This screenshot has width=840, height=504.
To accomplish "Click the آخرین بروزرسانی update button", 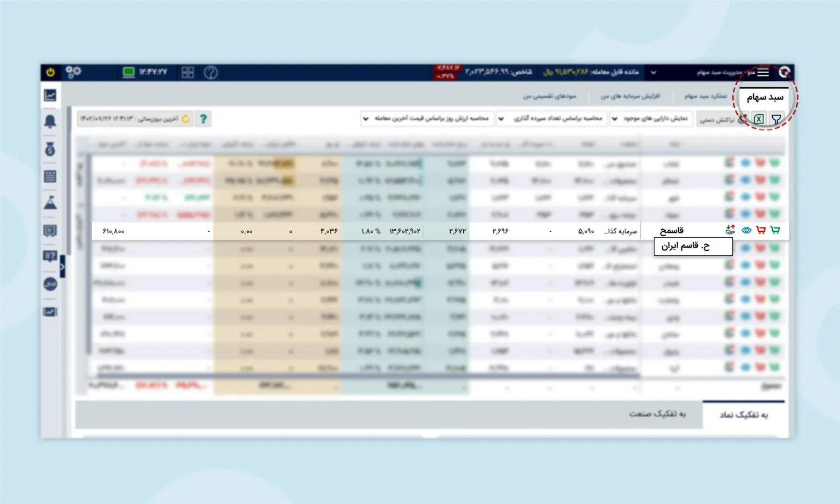I will (x=135, y=119).
